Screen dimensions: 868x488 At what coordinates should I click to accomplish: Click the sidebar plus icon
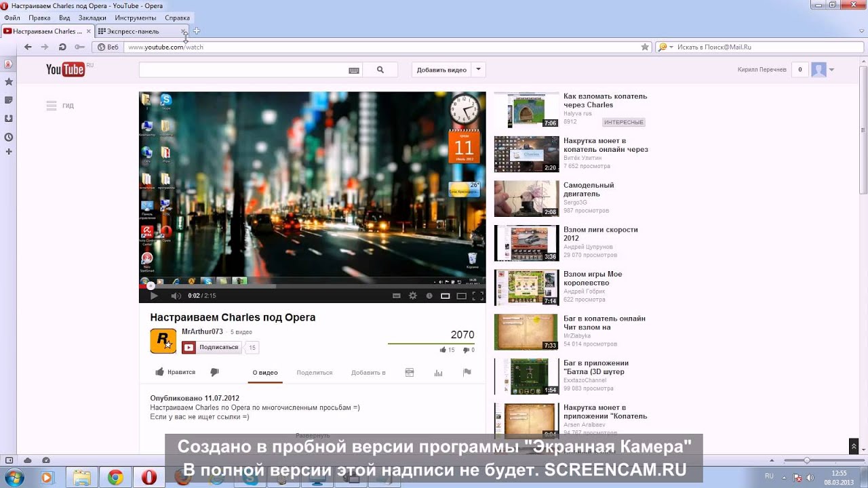pyautogui.click(x=9, y=151)
